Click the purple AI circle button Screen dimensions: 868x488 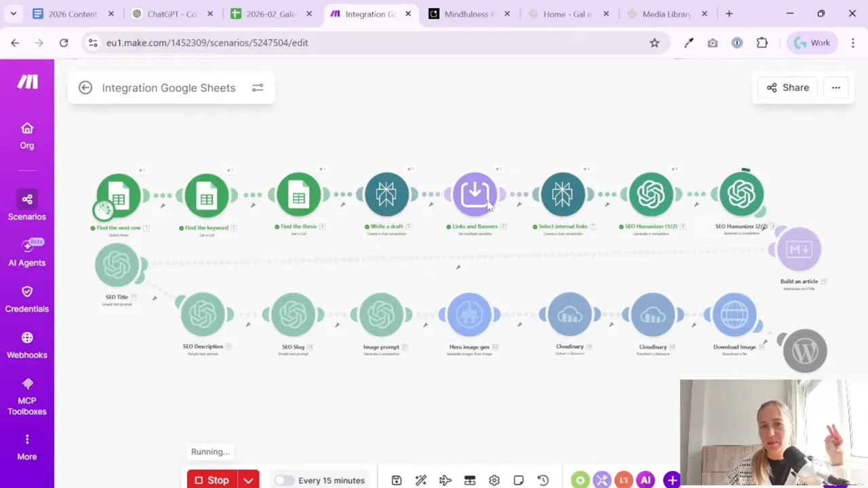(645, 480)
